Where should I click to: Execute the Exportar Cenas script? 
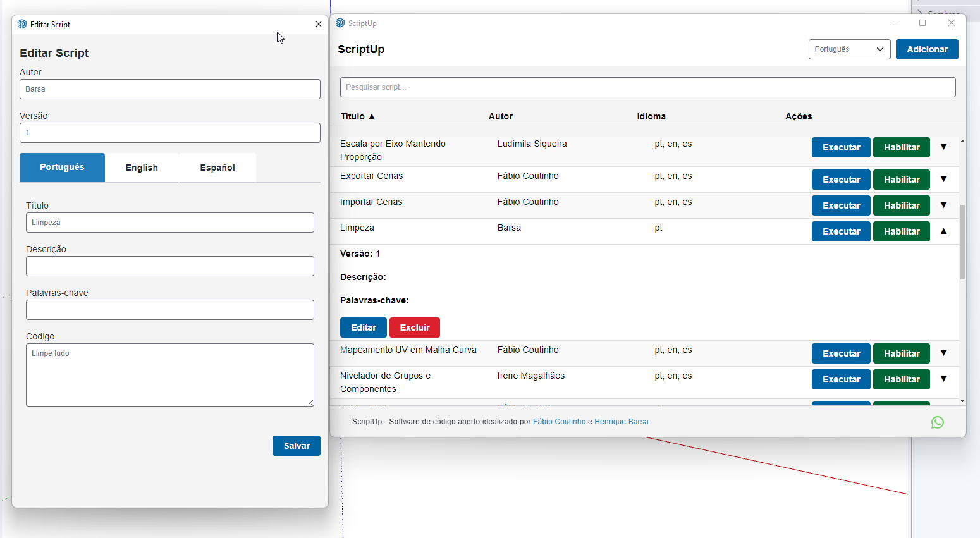pyautogui.click(x=841, y=180)
